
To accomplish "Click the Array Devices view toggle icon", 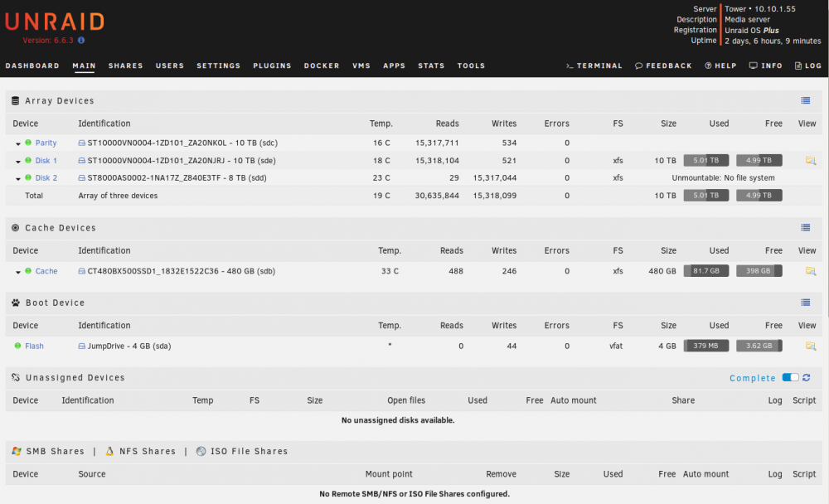I will [x=805, y=100].
